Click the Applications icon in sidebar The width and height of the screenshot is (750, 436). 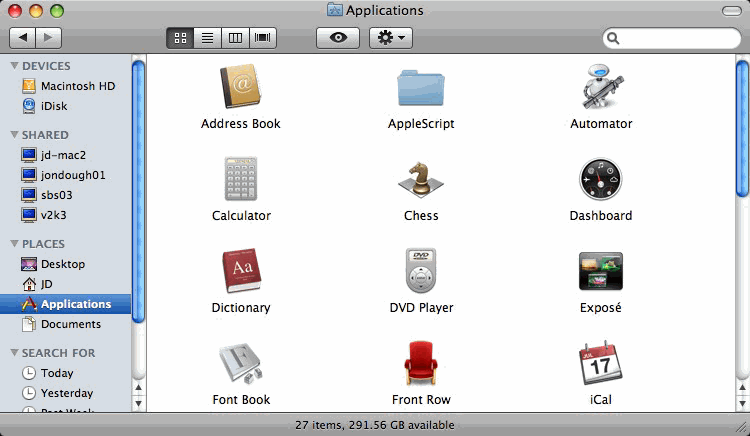click(x=29, y=304)
